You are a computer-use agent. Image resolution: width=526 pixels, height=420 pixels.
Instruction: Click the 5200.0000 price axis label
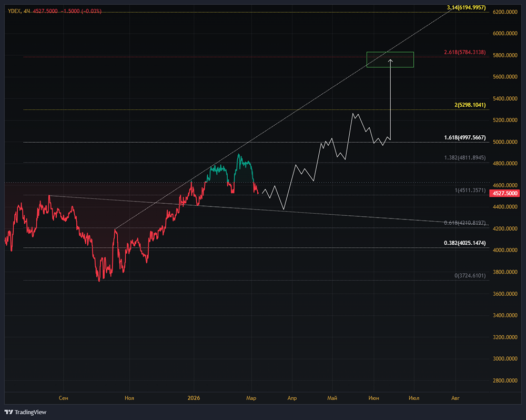tap(505, 120)
